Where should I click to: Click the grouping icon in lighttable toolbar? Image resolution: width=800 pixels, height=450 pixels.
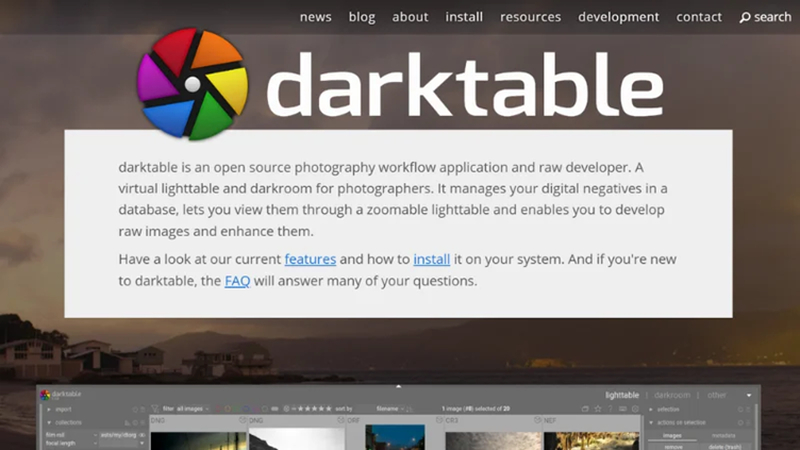[585, 409]
